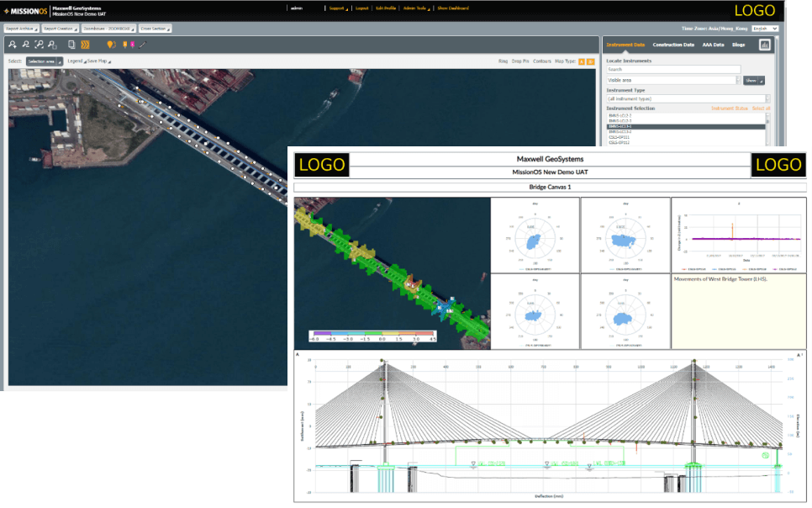812x508 pixels.
Task: Click the admin username in header
Action: click(297, 8)
